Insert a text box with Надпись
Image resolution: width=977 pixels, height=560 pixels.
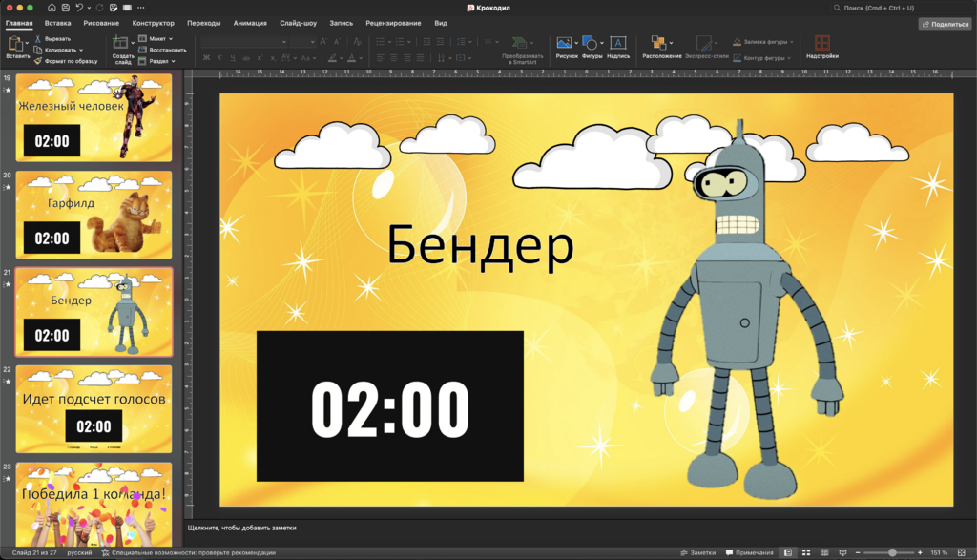click(618, 48)
